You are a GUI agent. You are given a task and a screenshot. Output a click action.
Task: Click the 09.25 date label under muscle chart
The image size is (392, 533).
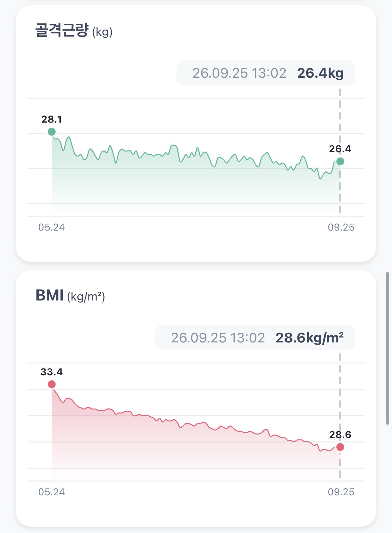[x=341, y=227]
